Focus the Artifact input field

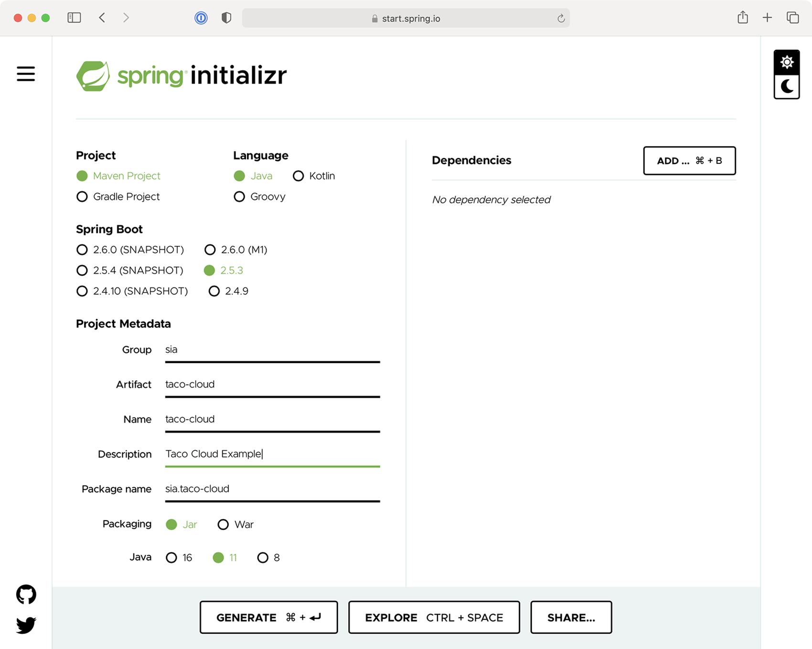pos(273,385)
